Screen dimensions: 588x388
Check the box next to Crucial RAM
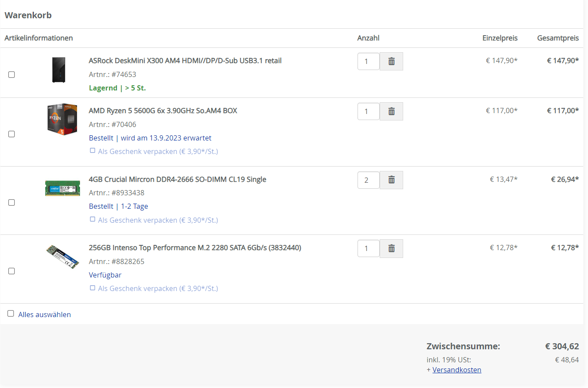pyautogui.click(x=11, y=202)
